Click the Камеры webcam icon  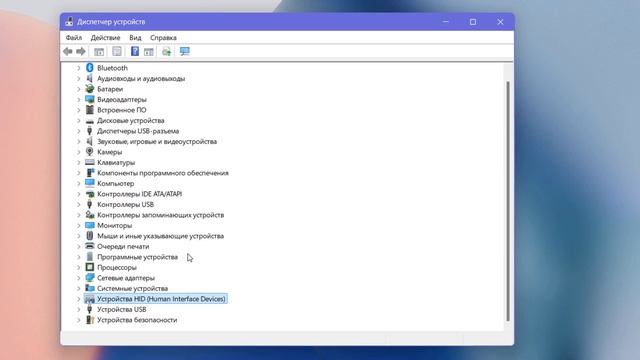click(x=90, y=152)
